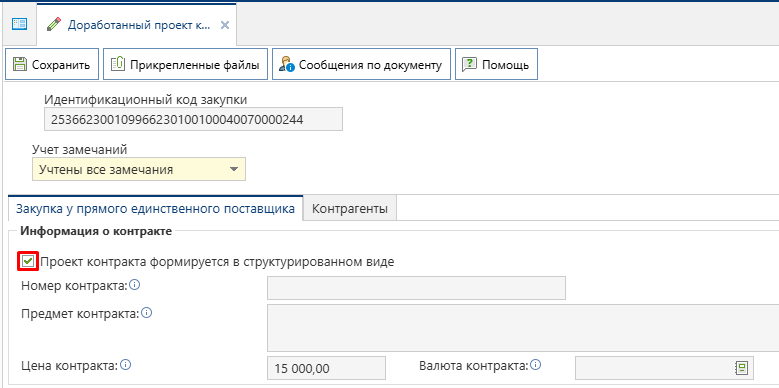
Task: Close the Доработанный проект tab
Action: 225,25
